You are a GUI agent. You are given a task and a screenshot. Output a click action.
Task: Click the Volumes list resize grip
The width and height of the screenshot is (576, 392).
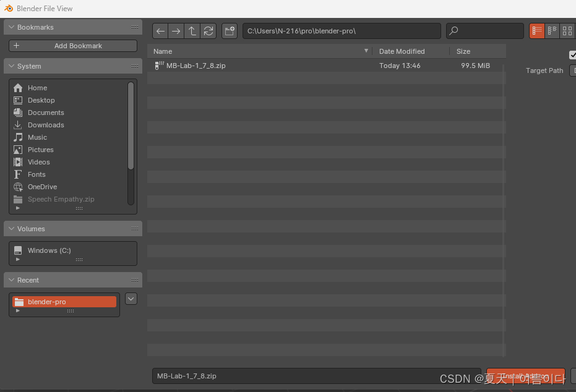pyautogui.click(x=79, y=260)
